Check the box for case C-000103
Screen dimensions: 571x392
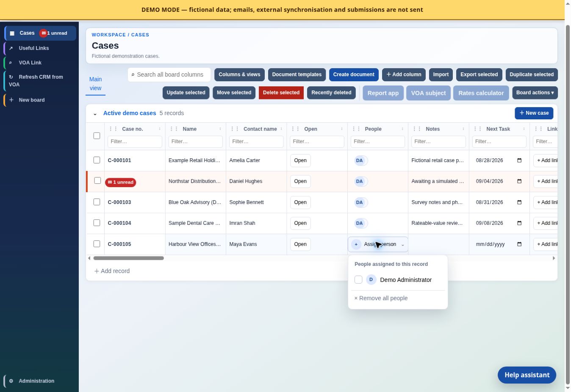click(97, 202)
